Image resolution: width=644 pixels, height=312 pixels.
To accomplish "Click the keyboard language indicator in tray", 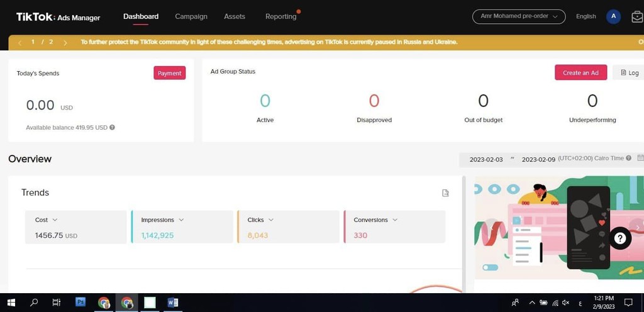I will (580, 303).
